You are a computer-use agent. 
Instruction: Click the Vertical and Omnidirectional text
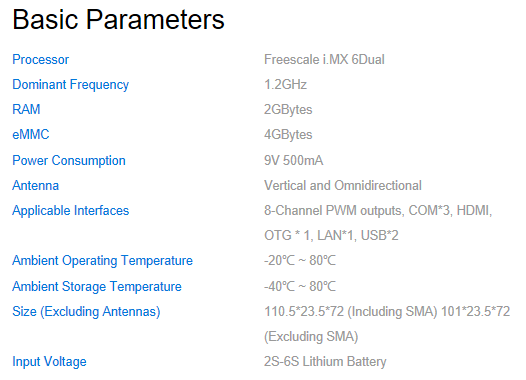343,185
